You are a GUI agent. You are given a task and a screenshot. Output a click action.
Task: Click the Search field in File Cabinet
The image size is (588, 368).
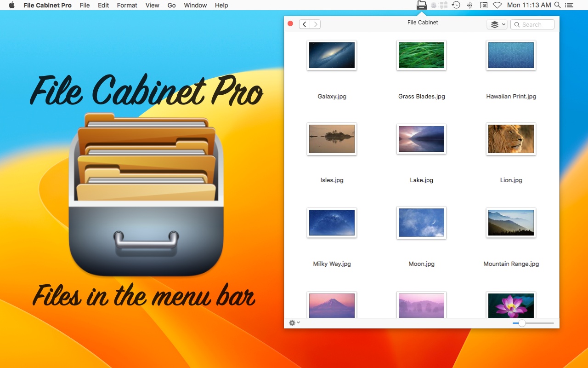(x=532, y=24)
